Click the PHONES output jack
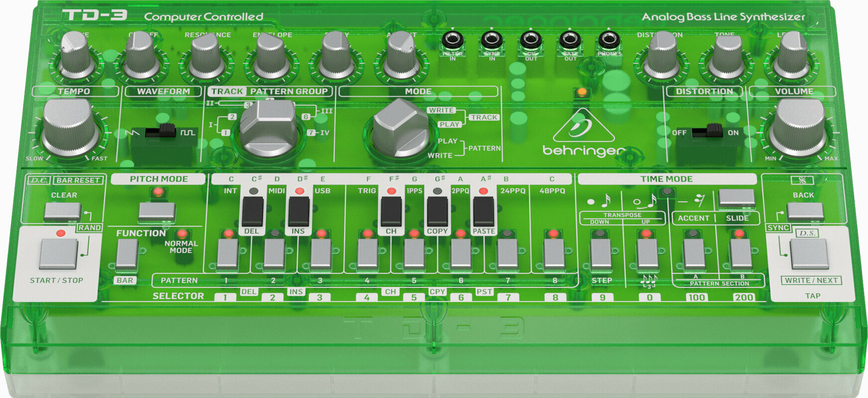The width and height of the screenshot is (868, 398). pyautogui.click(x=609, y=40)
